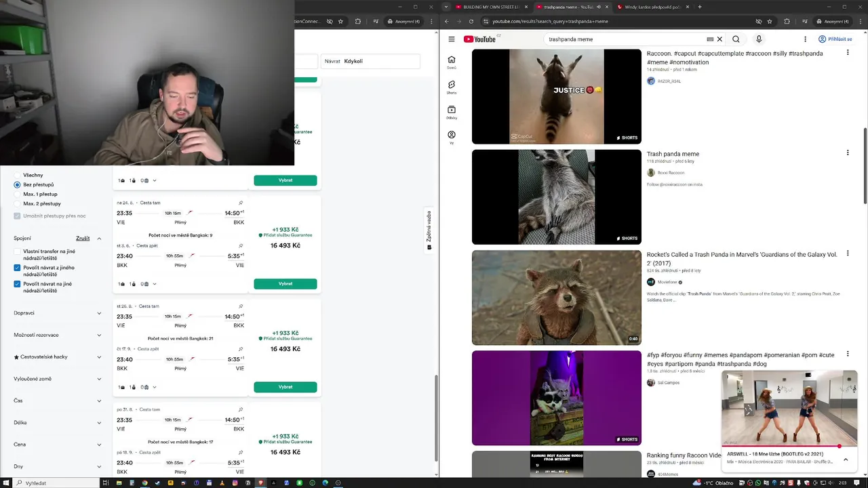Screen dimensions: 868x488
Task: Open more options for the #fyp #foryou video
Action: pyautogui.click(x=848, y=354)
